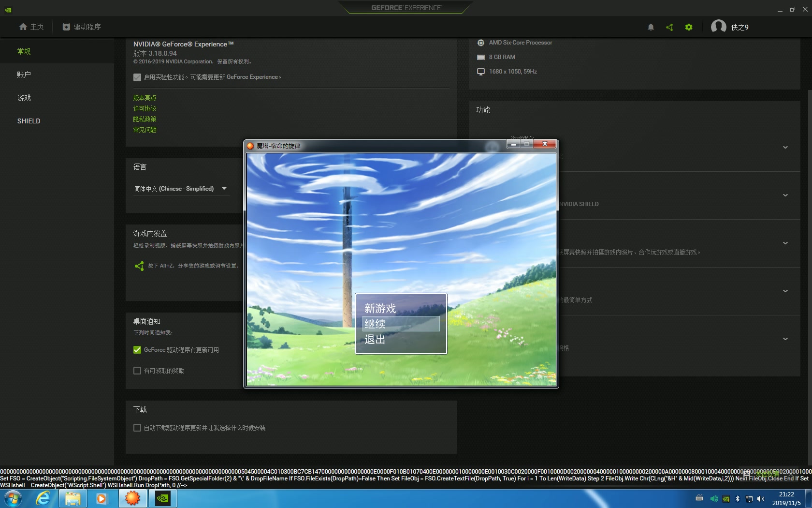Expand the last feature row chevron
The image size is (812, 508).
point(785,339)
